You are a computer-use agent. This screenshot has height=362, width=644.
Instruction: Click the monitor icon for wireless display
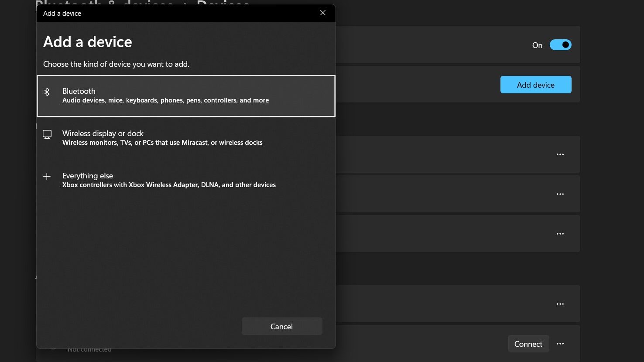(x=47, y=134)
